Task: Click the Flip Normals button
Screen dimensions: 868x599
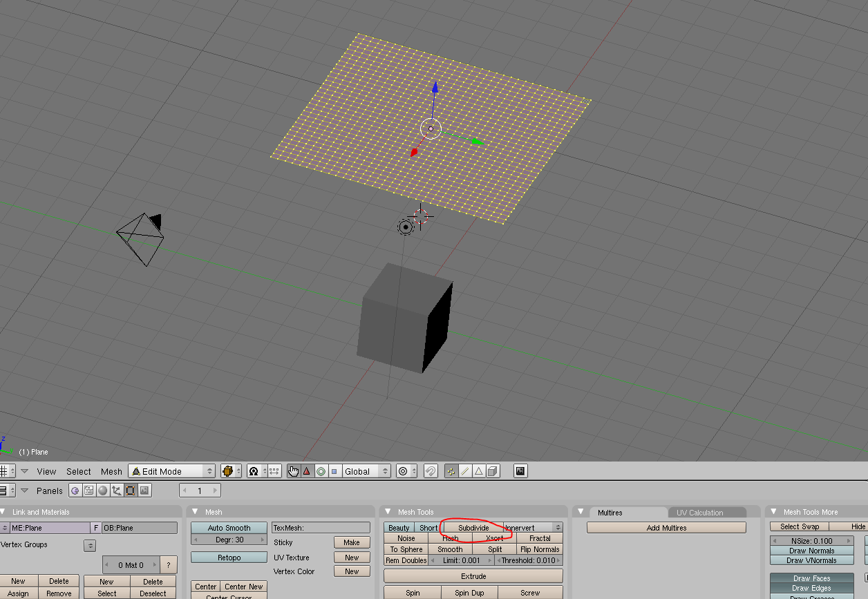Action: pos(540,549)
